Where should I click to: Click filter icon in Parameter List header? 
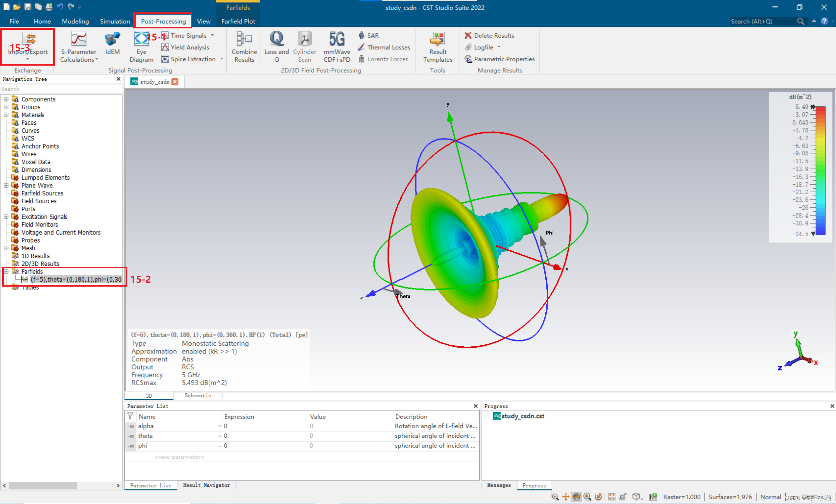[130, 416]
